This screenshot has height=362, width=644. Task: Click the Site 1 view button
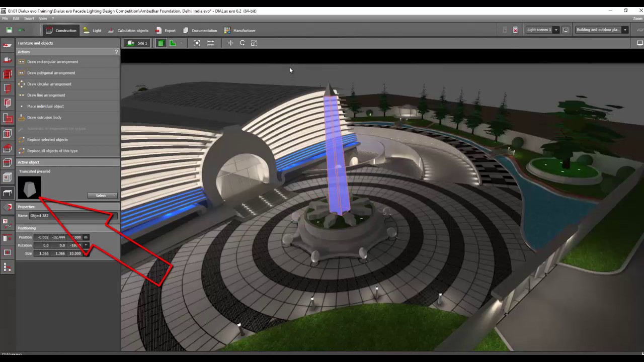(x=137, y=43)
